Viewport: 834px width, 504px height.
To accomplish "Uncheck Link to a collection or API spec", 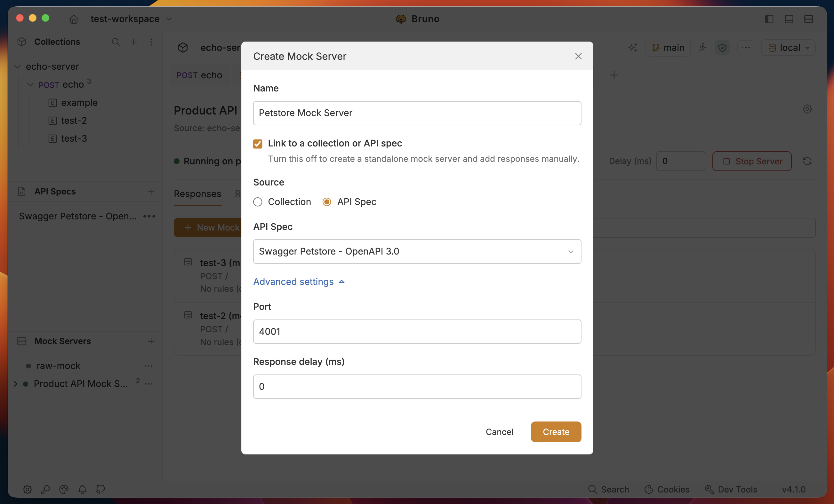I will [258, 144].
